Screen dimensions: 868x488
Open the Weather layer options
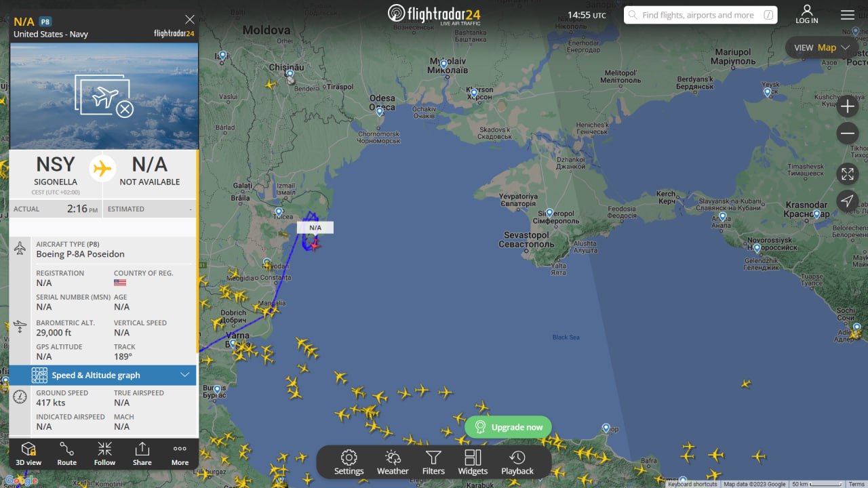click(x=393, y=463)
